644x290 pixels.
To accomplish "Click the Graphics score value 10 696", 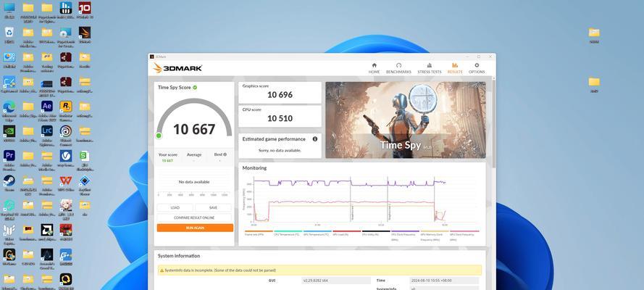I will pyautogui.click(x=280, y=95).
